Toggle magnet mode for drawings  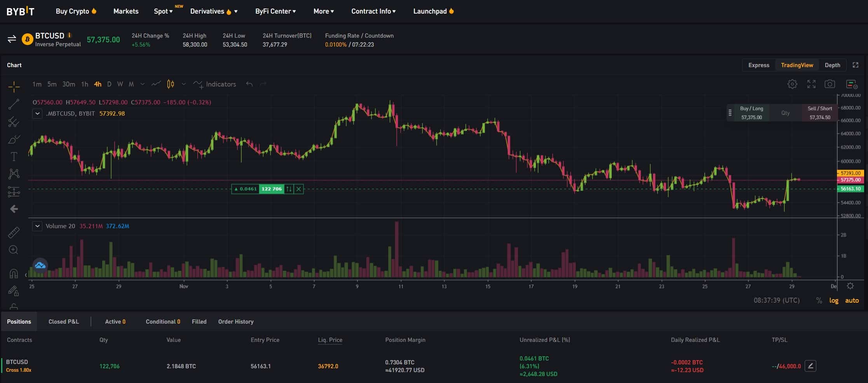point(14,274)
